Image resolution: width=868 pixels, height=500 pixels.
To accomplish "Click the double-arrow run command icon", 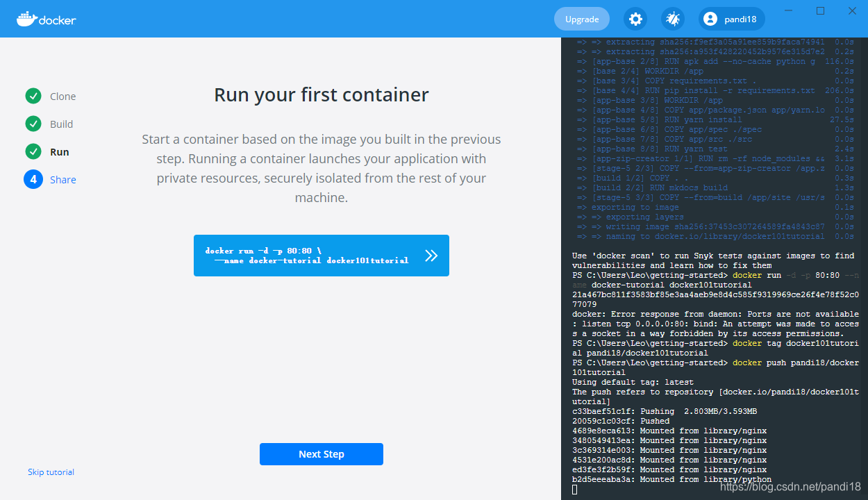I will click(431, 256).
